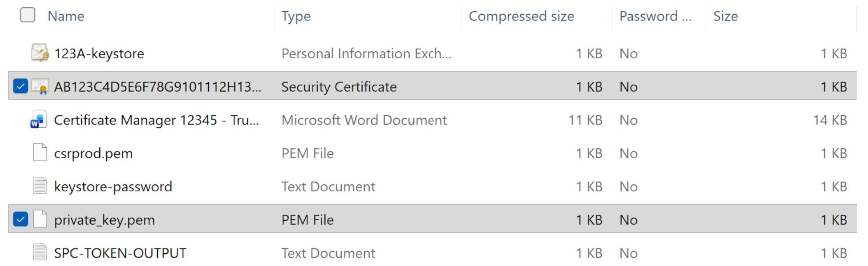Select the keystore-password file name
Image resolution: width=868 pixels, height=266 pixels.
(x=113, y=186)
